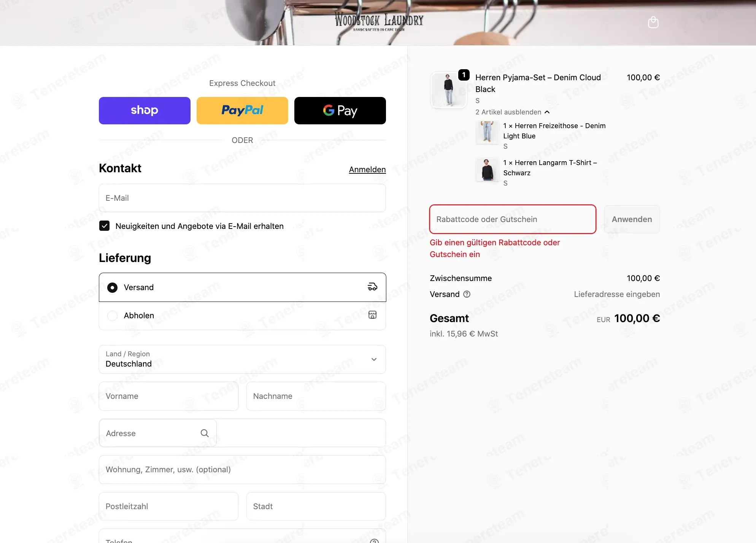This screenshot has width=756, height=543.
Task: Click the Herren Freizeithose product thumbnail
Action: 487,132
